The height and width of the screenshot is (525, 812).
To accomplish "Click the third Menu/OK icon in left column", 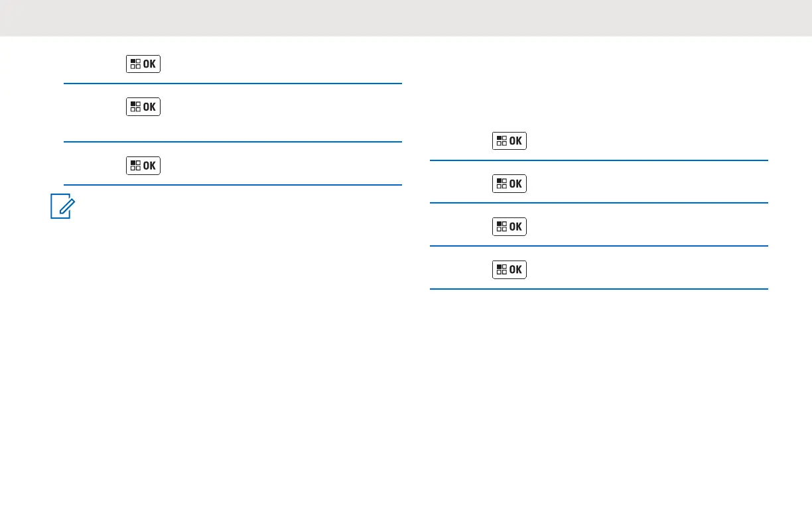I will point(143,165).
